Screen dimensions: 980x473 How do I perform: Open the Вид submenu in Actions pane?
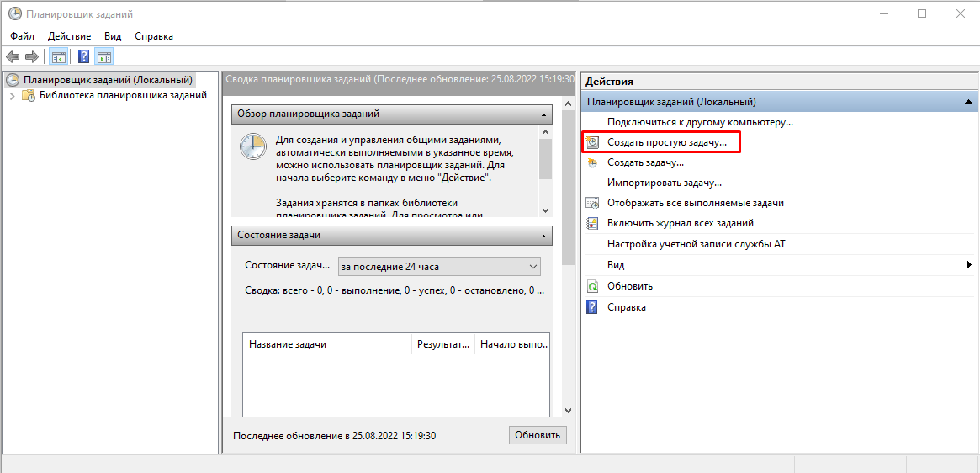point(616,265)
